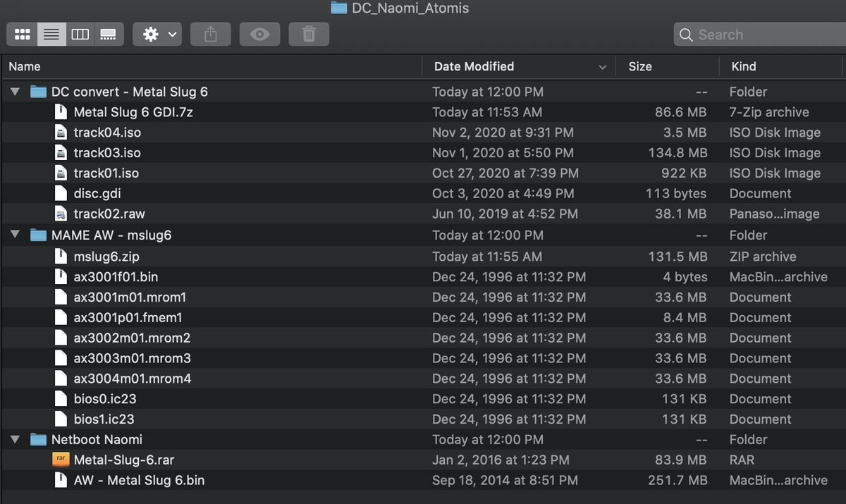Click the DC_Naomi_Atomis title folder icon
Viewport: 846px width, 504px height.
[x=339, y=8]
